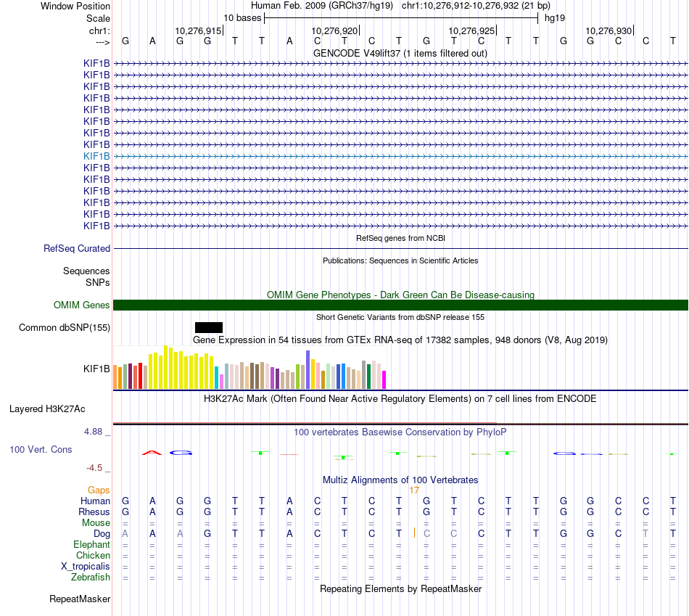The height and width of the screenshot is (616, 689).
Task: Click the orange insertion bar in Dog row
Action: pos(414,533)
